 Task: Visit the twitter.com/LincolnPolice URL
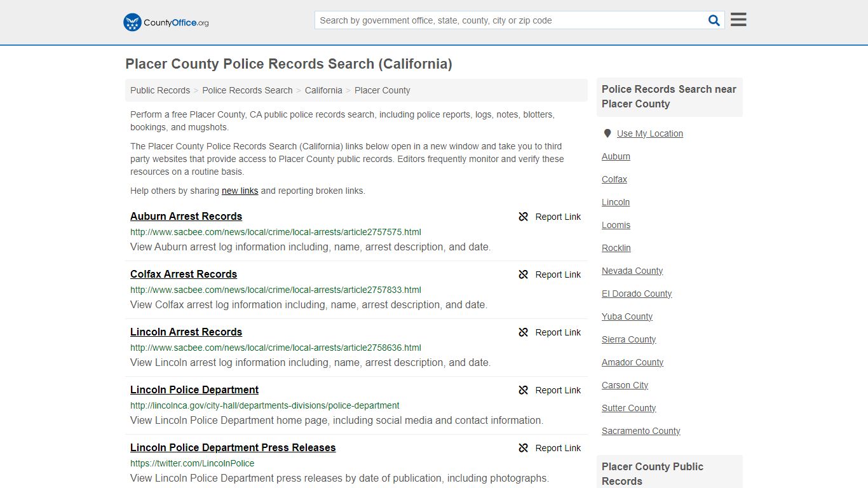[193, 463]
